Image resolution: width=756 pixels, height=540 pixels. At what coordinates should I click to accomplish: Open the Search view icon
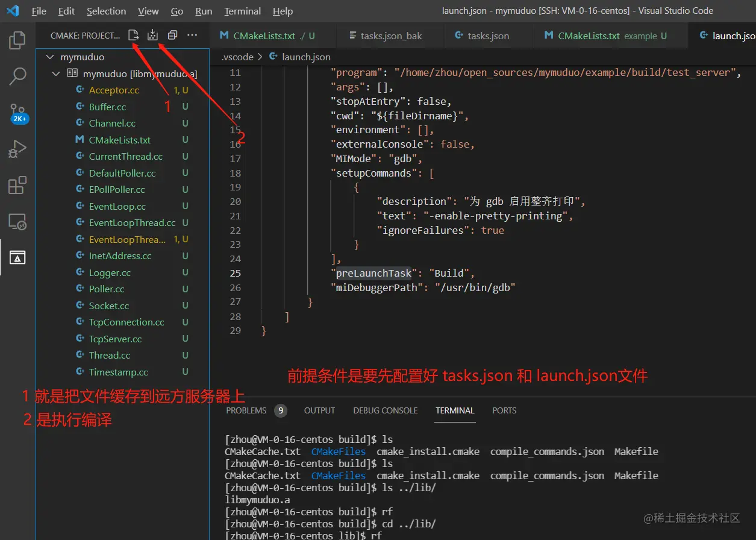point(16,76)
